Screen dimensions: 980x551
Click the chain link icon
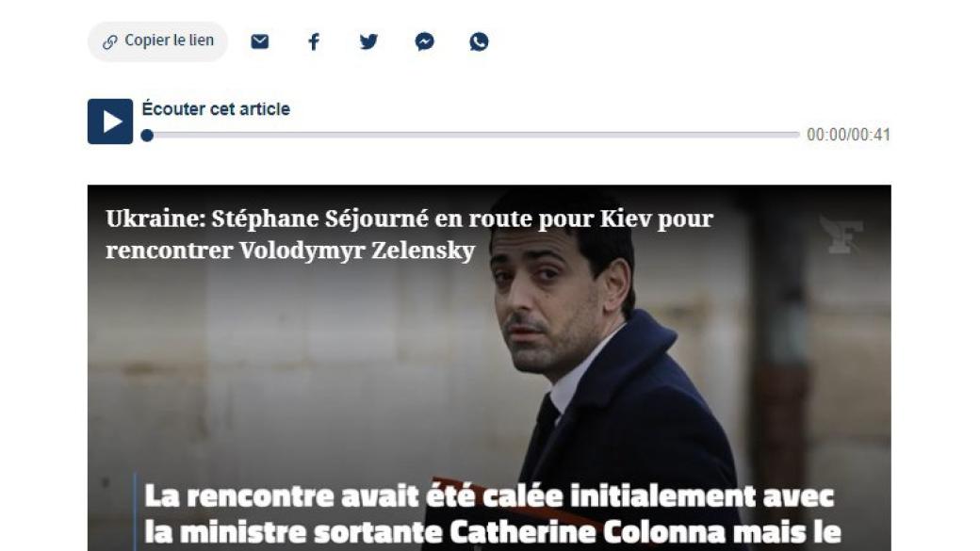point(110,41)
